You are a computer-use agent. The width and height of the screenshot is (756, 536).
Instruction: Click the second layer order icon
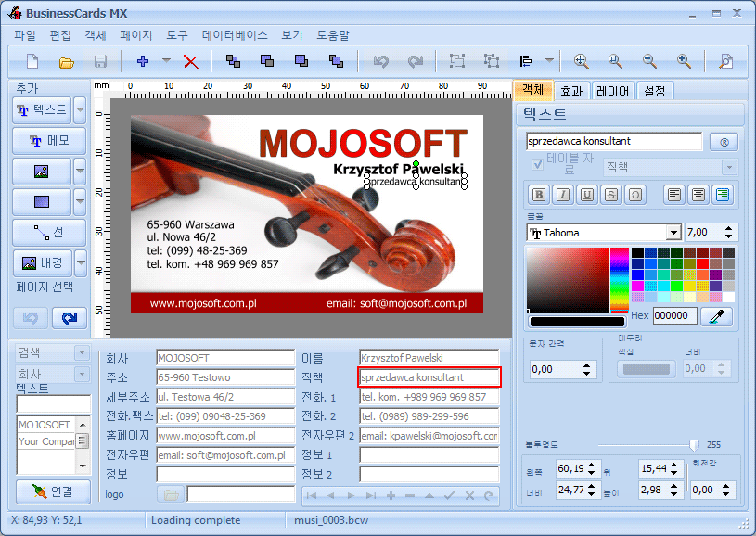(267, 60)
